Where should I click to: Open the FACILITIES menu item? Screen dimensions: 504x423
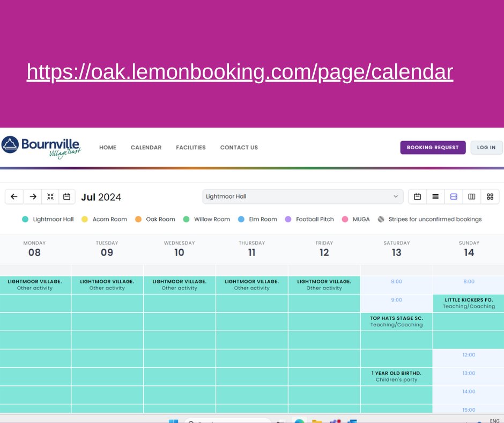coord(191,148)
